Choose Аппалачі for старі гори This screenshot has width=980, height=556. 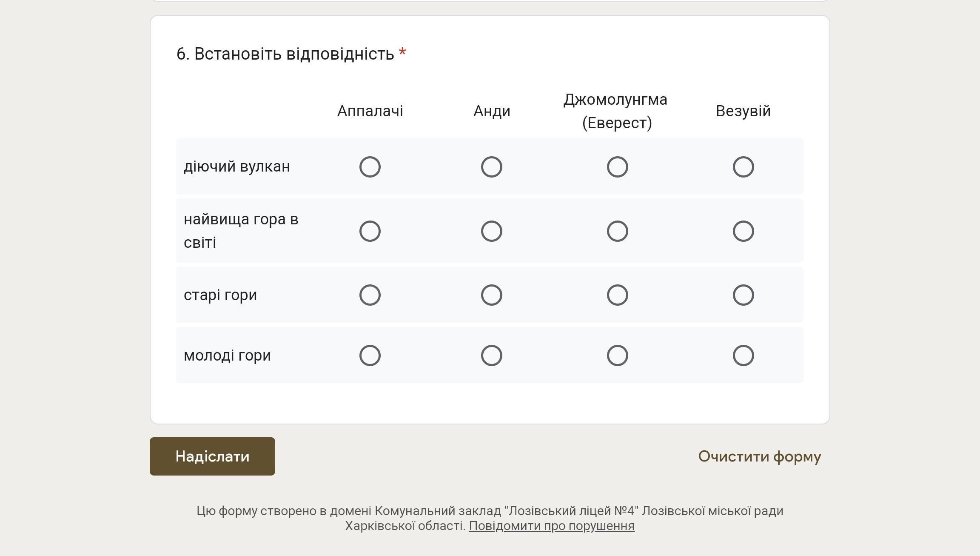point(370,295)
